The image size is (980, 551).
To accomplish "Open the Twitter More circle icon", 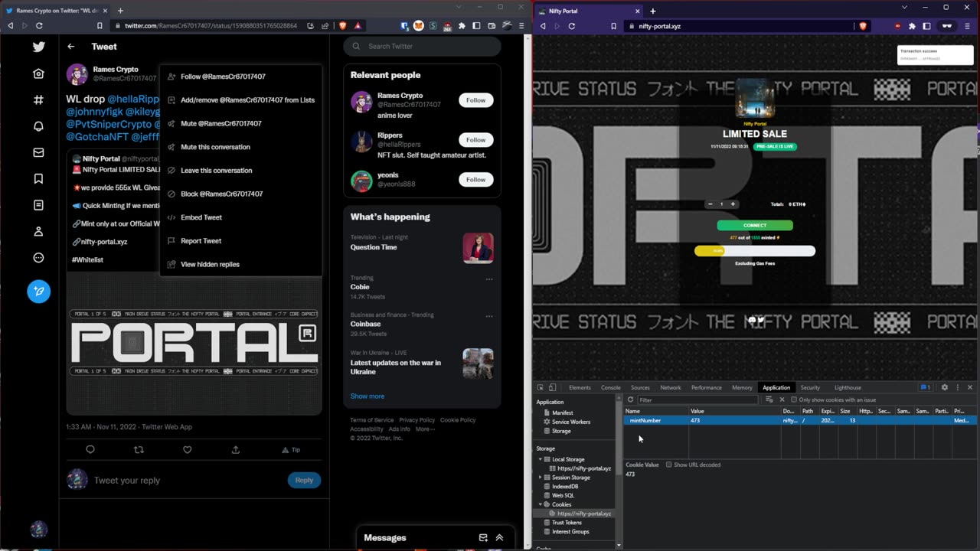I will tap(38, 258).
